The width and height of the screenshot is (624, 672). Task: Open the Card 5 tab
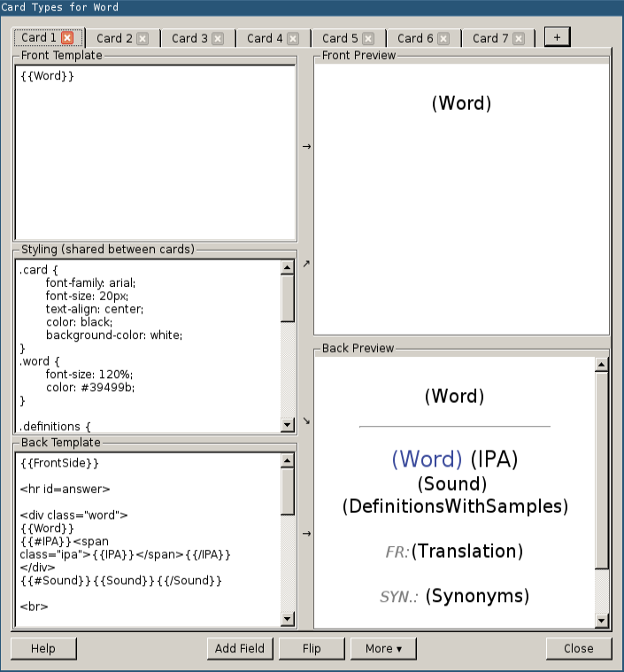point(340,39)
